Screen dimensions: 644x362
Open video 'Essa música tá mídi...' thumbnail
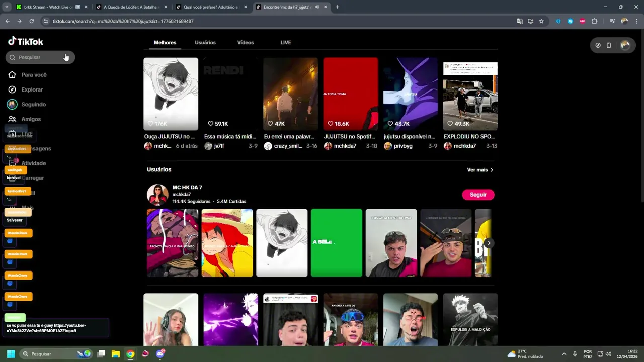coord(230,94)
